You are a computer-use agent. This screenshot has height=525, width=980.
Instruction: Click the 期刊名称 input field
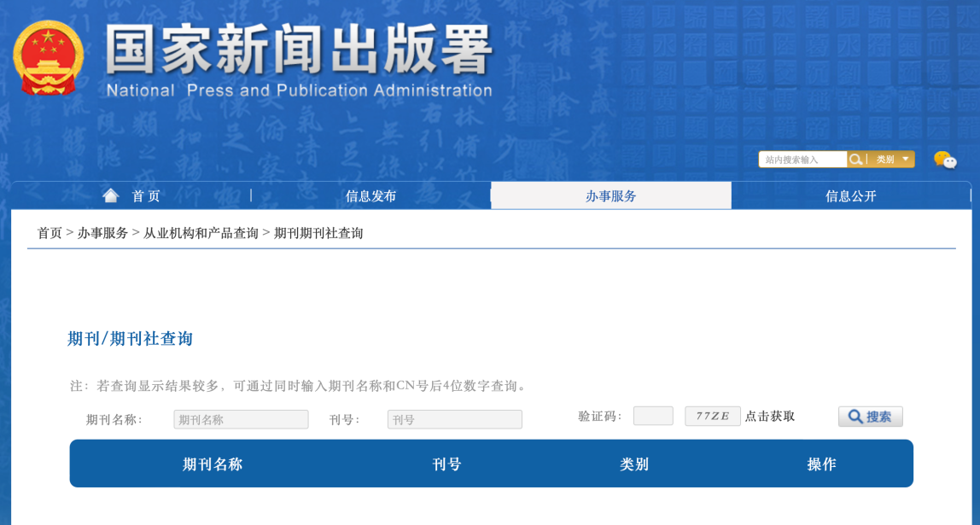[x=240, y=418]
